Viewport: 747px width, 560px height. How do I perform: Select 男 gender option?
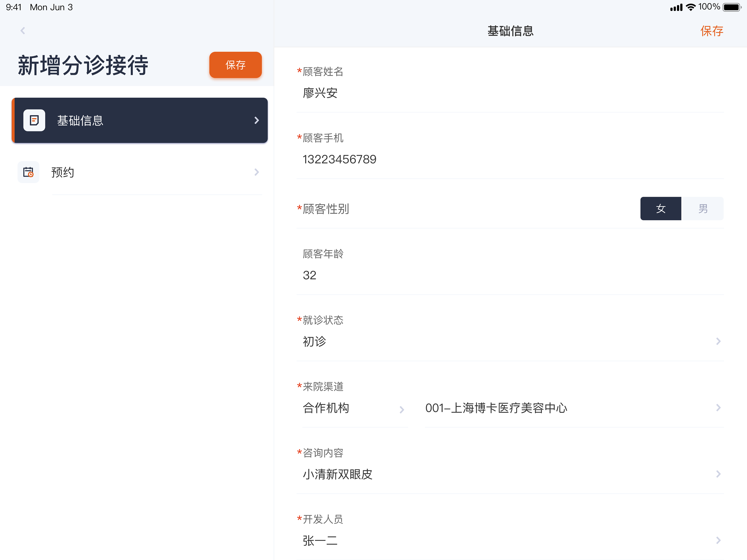point(702,208)
